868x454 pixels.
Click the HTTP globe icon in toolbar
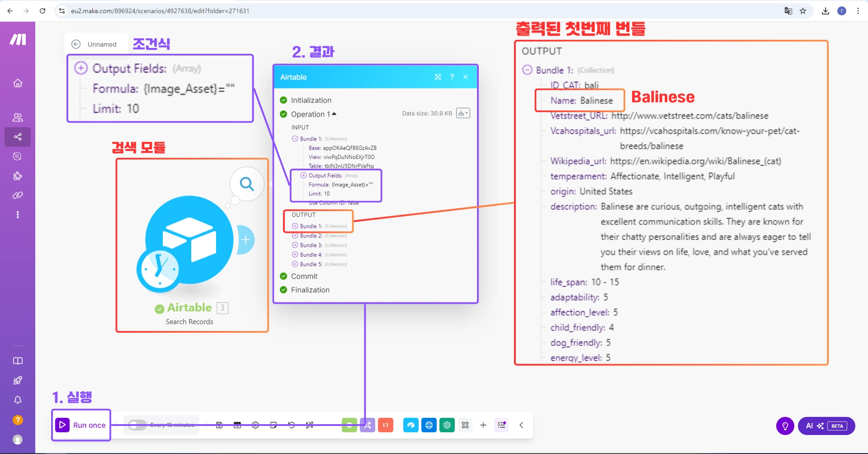click(x=429, y=425)
